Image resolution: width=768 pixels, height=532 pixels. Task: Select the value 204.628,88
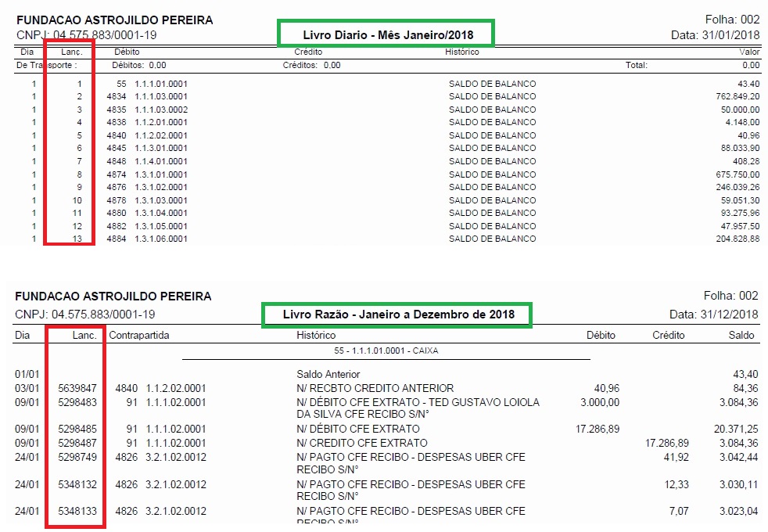tap(737, 239)
